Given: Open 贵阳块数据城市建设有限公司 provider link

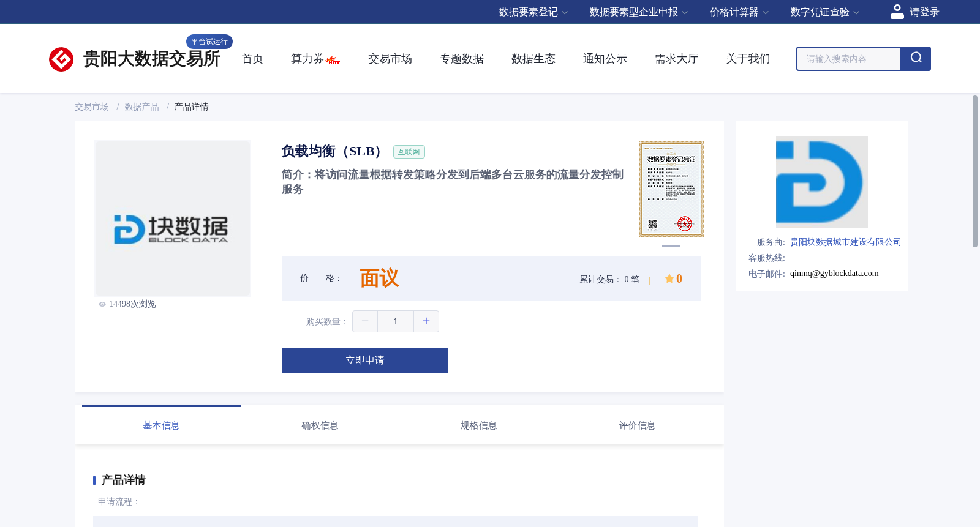Looking at the screenshot, I should (x=846, y=242).
